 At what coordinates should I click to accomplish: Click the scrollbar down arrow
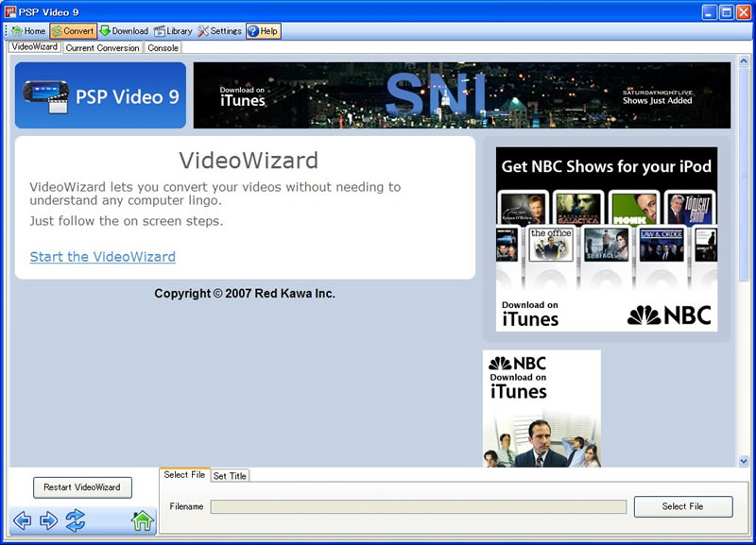[x=744, y=461]
